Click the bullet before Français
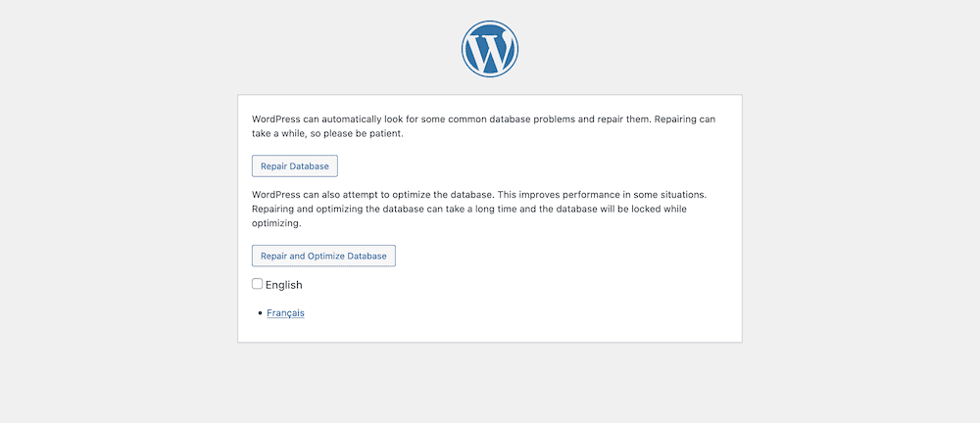This screenshot has height=423, width=980. point(260,313)
